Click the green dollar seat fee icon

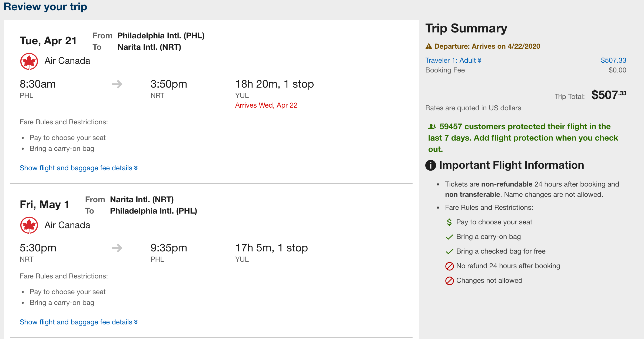coord(449,222)
